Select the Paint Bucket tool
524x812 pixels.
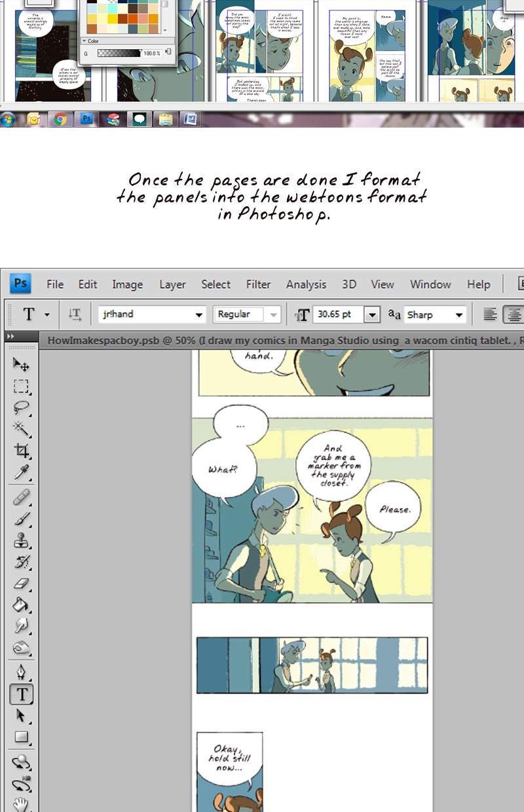[22, 604]
